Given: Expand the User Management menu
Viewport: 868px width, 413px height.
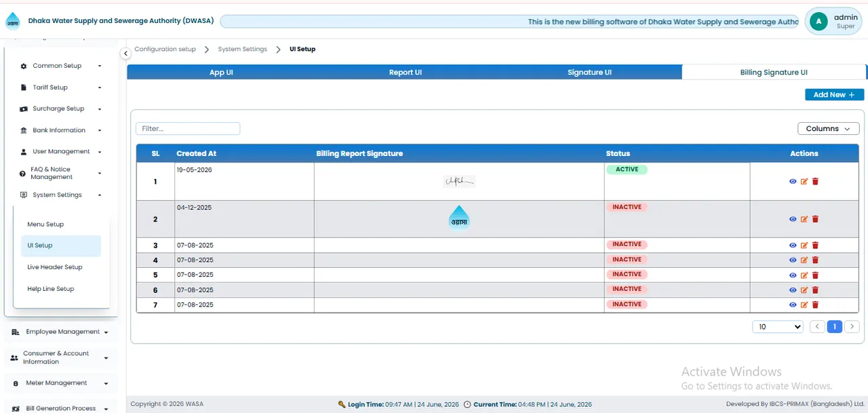Looking at the screenshot, I should pos(61,152).
